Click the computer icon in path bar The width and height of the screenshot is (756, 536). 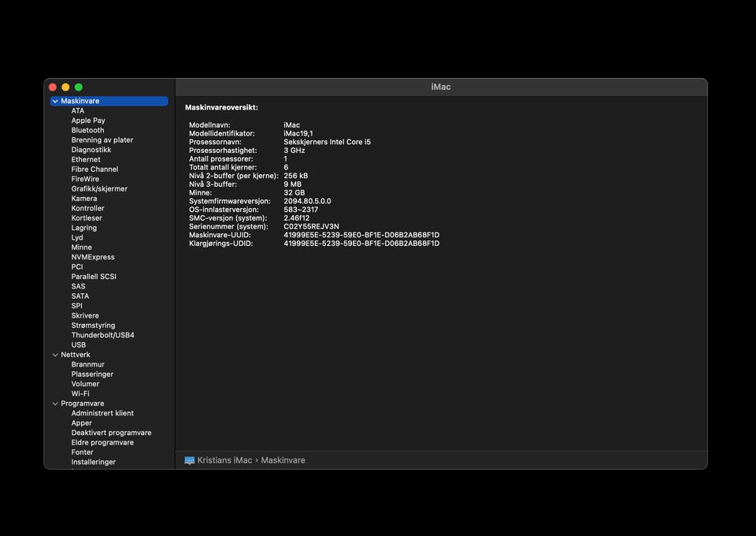coord(190,460)
